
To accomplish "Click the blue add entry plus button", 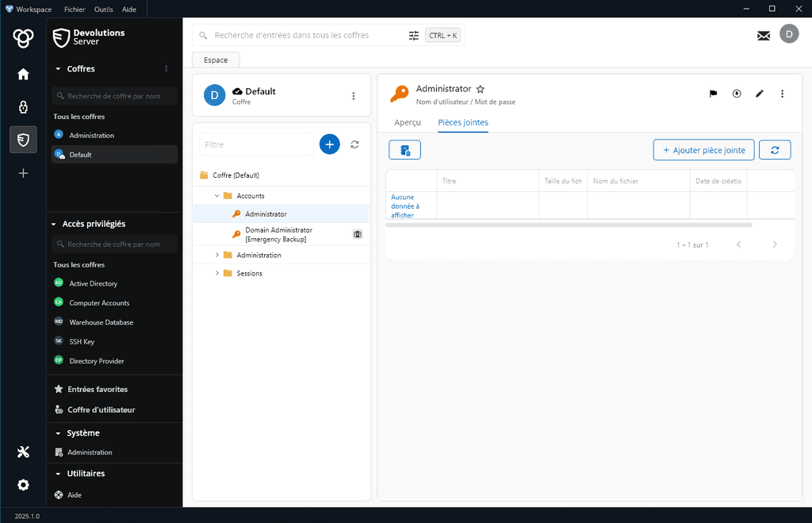I will tap(329, 144).
